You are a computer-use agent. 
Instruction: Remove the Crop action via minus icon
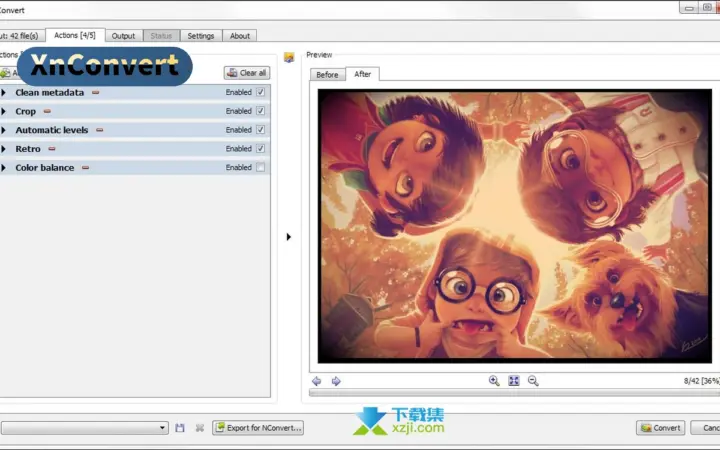(x=47, y=111)
